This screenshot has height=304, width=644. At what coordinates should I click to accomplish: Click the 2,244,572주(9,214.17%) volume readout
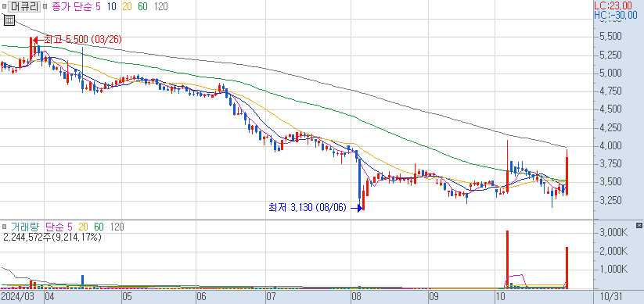pos(52,237)
